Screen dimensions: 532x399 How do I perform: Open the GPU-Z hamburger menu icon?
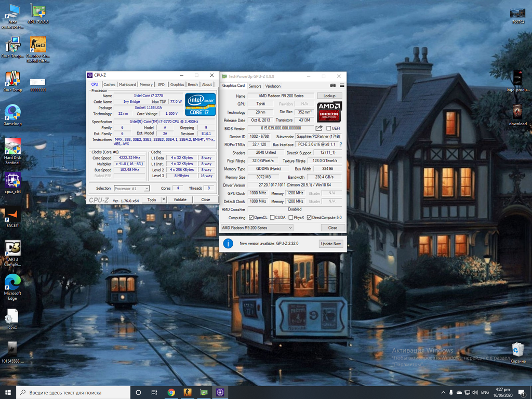342,86
